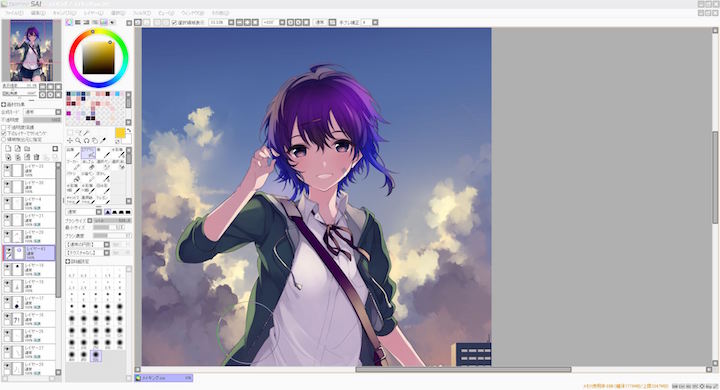The image size is (720, 390).
Task: Open the Edit menu
Action: pos(38,13)
